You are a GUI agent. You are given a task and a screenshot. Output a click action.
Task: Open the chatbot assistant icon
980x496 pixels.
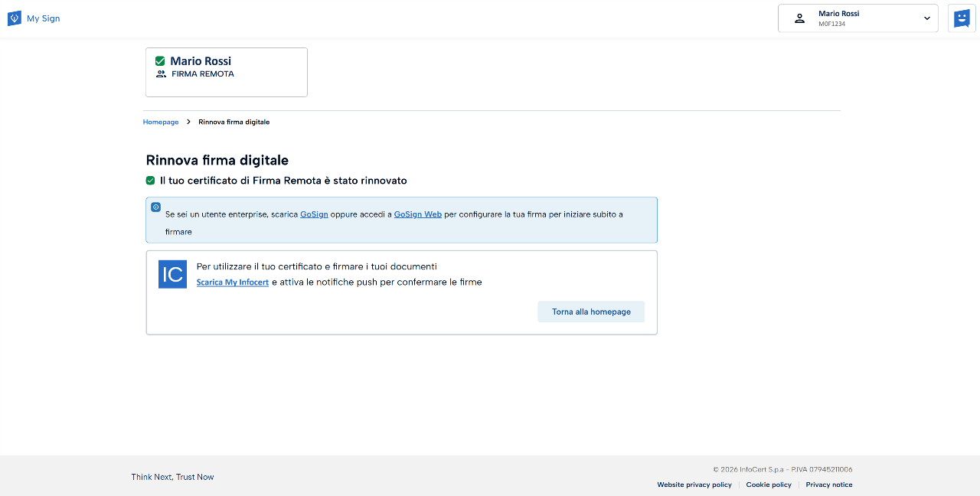962,18
